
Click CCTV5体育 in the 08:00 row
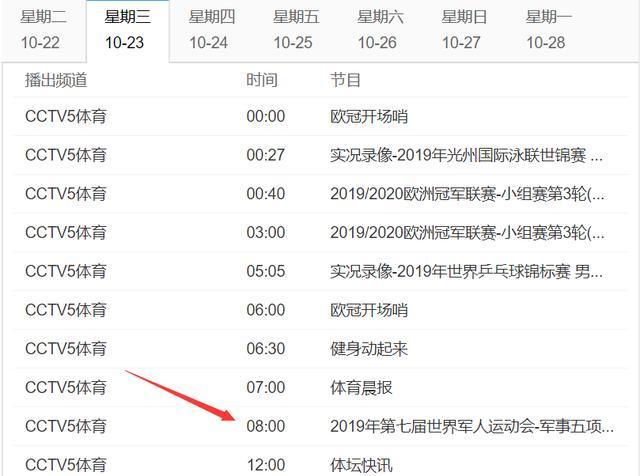(66, 426)
